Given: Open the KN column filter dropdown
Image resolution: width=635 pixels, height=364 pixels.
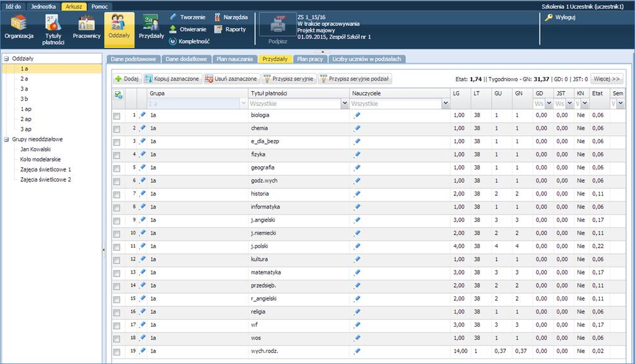Looking at the screenshot, I should (584, 104).
